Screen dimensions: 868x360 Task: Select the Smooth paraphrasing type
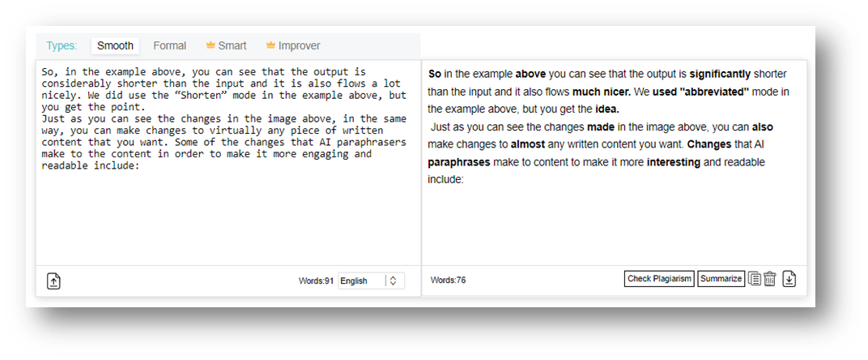point(115,46)
